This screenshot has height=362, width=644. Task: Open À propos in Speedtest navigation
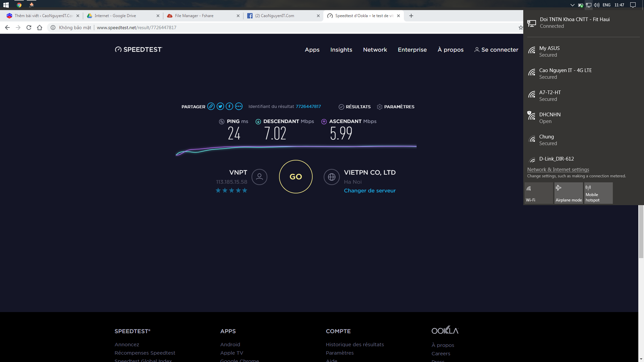click(x=450, y=50)
